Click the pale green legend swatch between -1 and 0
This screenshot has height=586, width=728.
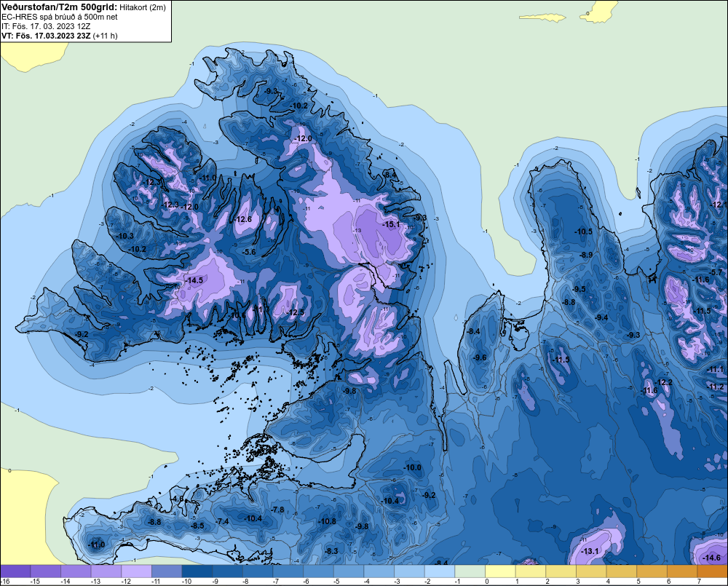(x=470, y=571)
